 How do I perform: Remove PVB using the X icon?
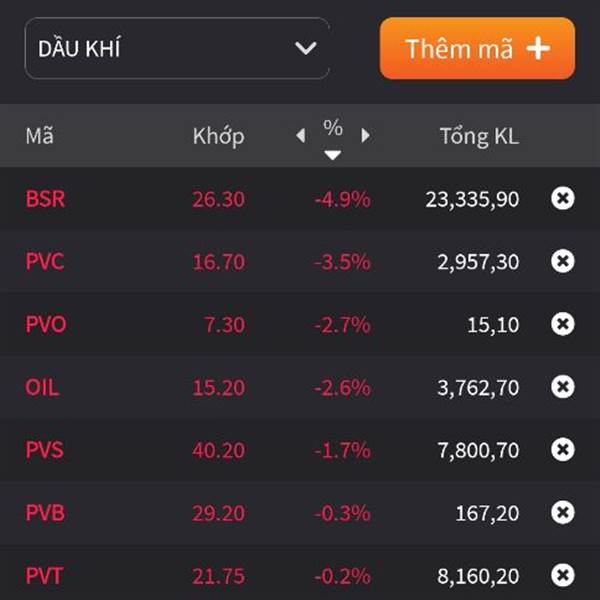(563, 513)
